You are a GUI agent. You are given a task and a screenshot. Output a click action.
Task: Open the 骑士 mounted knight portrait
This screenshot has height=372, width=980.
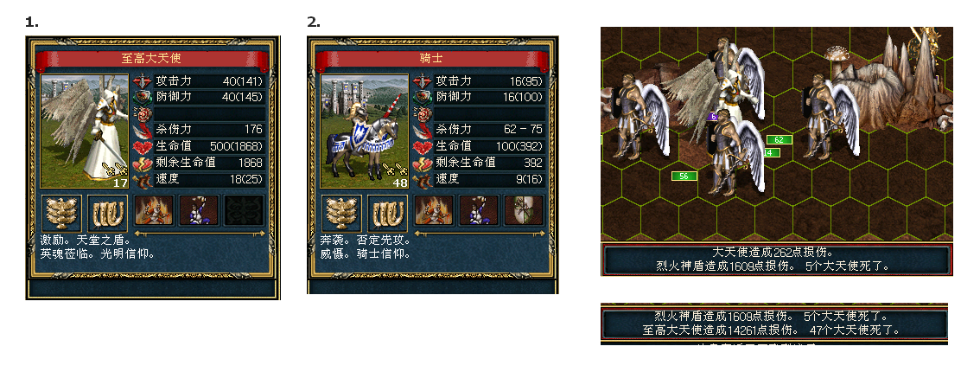[x=365, y=131]
